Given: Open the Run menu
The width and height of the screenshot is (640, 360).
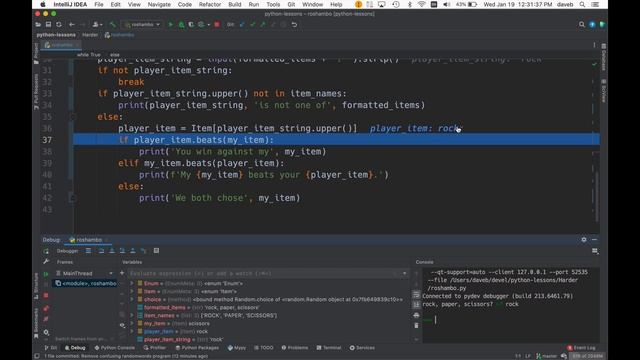Looking at the screenshot, I should 253,4.
